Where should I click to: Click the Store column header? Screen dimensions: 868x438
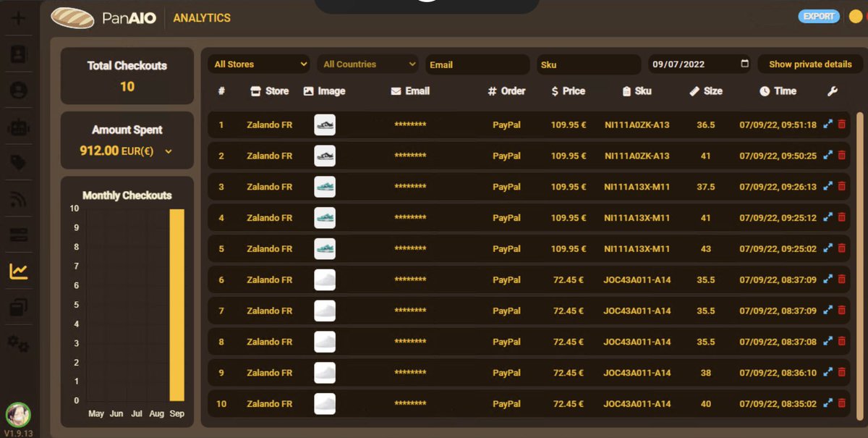(269, 91)
